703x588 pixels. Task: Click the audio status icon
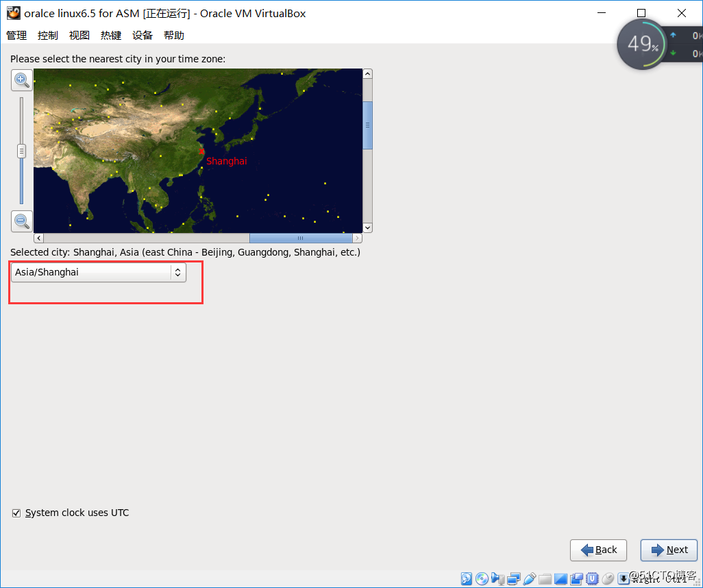pos(497,578)
